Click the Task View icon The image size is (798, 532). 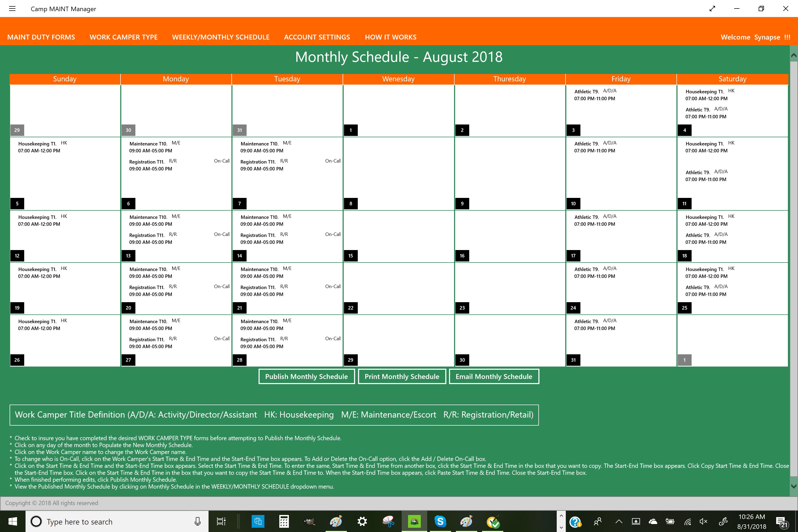tap(221, 521)
